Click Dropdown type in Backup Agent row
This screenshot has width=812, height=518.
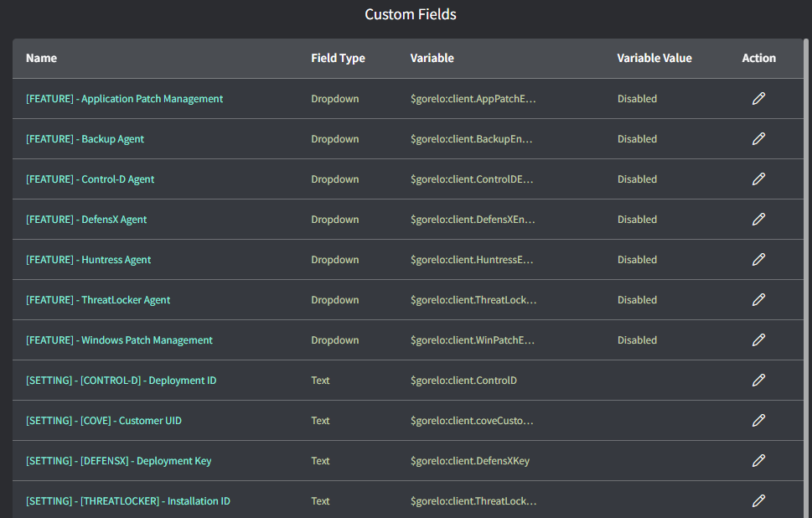pyautogui.click(x=335, y=139)
